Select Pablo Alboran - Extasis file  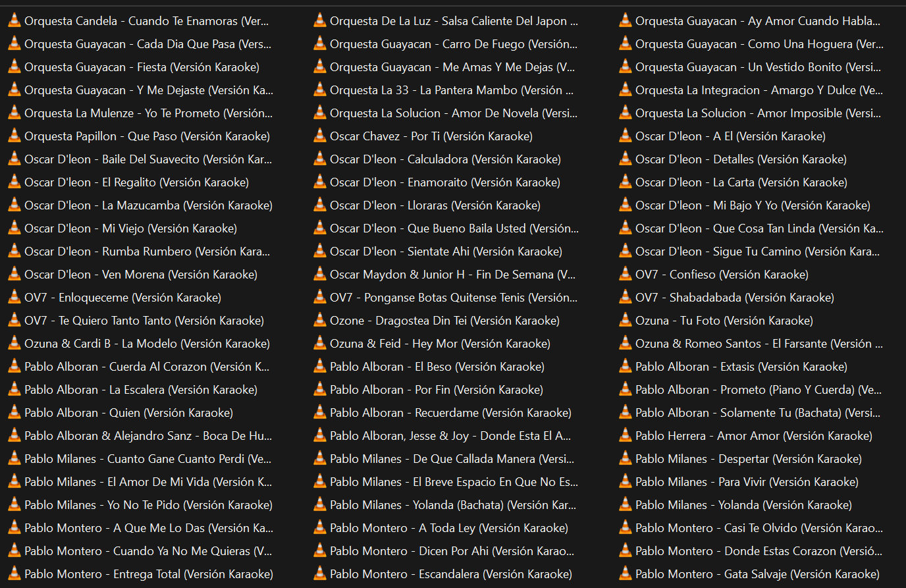741,367
